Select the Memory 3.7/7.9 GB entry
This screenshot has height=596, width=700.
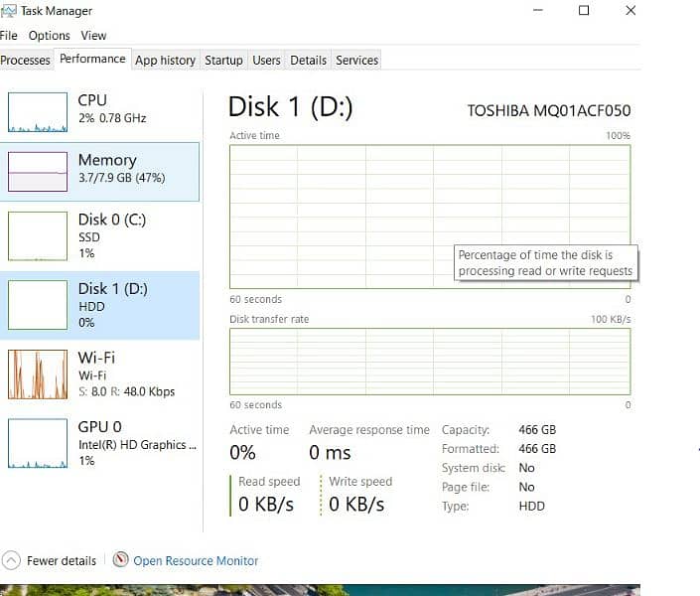[99, 172]
